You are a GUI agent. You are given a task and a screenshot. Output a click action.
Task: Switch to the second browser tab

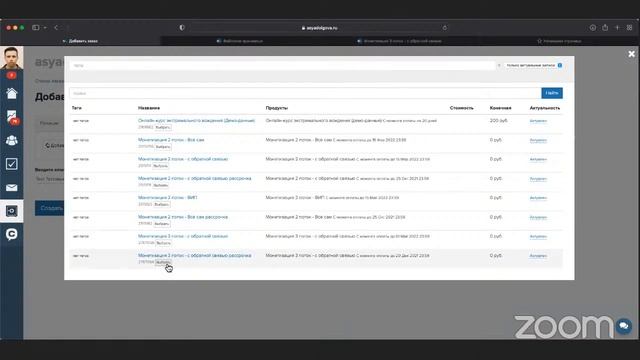(240, 41)
